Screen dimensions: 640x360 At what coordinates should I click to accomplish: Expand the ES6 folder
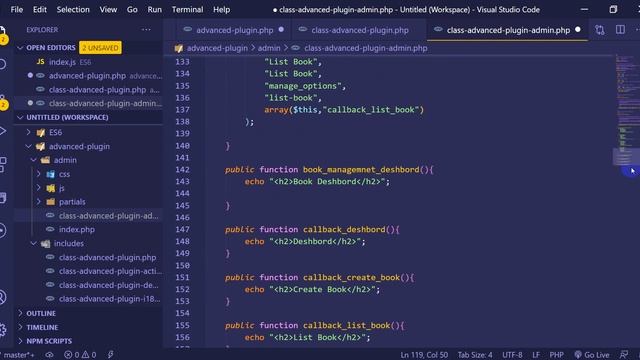[x=29, y=132]
